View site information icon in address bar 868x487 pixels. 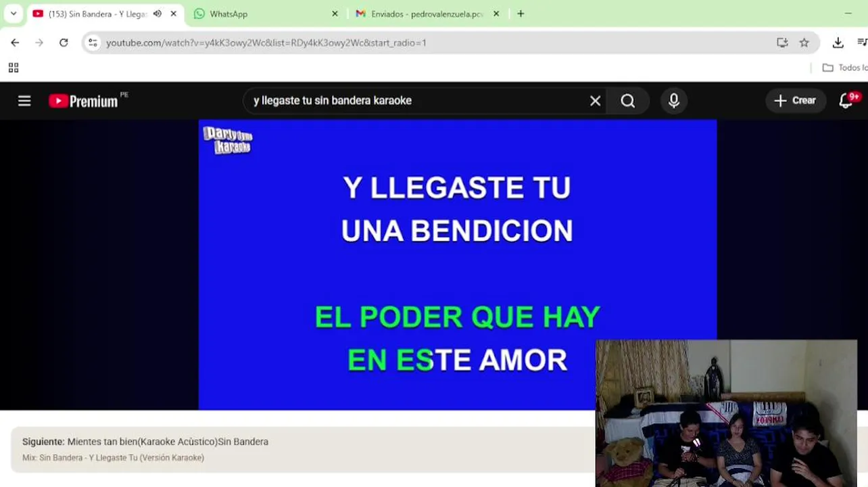point(93,43)
